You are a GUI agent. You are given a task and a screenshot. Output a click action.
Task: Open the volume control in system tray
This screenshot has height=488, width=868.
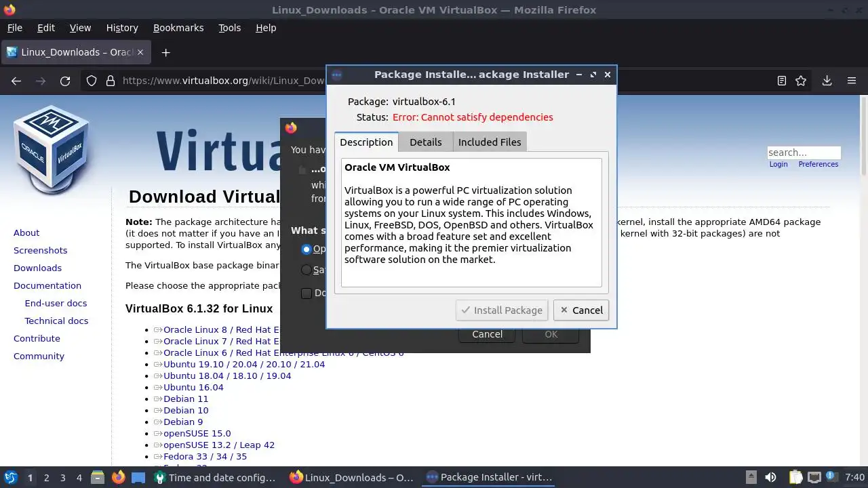770,477
